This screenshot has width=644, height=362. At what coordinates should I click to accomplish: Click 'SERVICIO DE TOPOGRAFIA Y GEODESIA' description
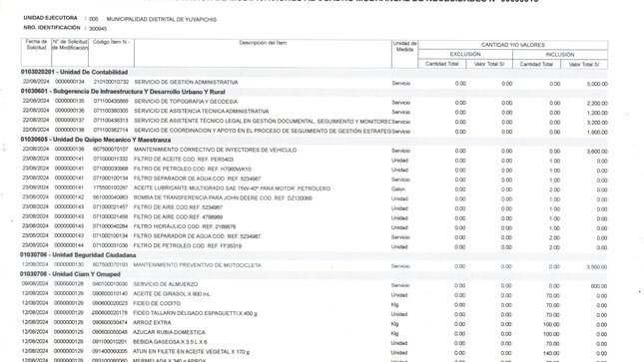[186, 102]
